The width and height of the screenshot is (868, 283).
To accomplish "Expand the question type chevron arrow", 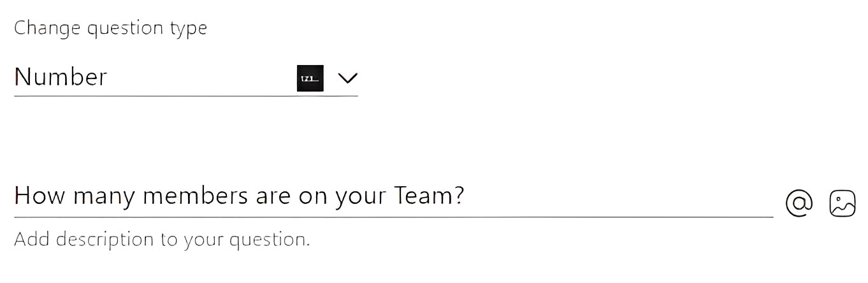I will [348, 78].
